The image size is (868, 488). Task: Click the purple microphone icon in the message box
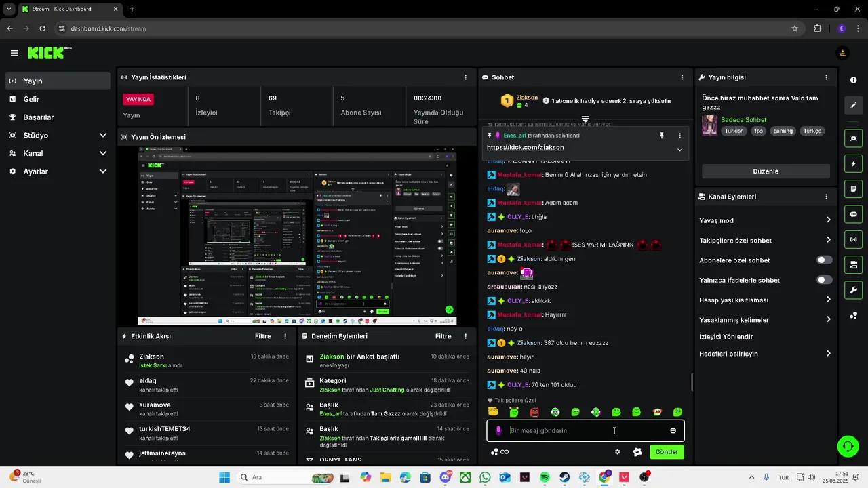coord(498,430)
